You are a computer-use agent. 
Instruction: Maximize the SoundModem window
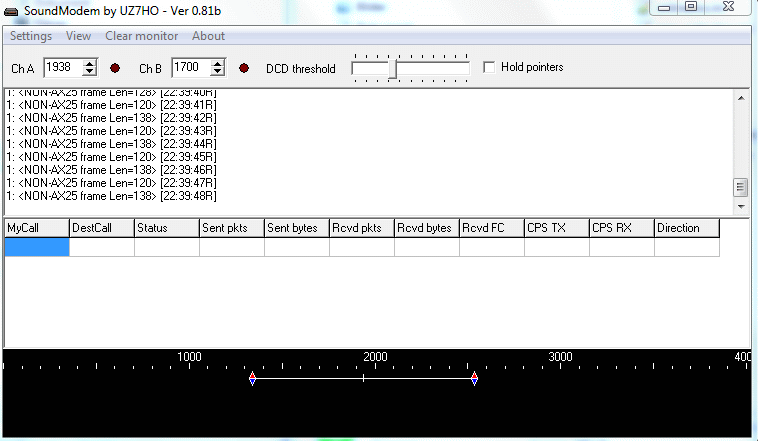point(691,7)
